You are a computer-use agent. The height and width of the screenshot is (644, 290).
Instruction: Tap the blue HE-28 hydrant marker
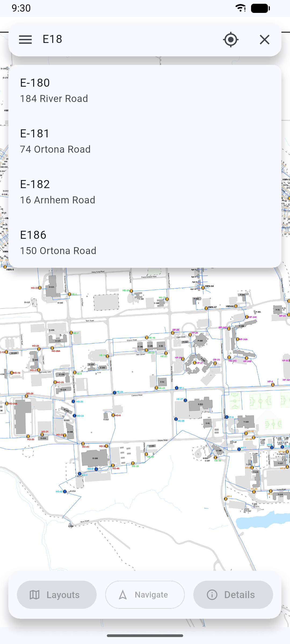(176, 419)
